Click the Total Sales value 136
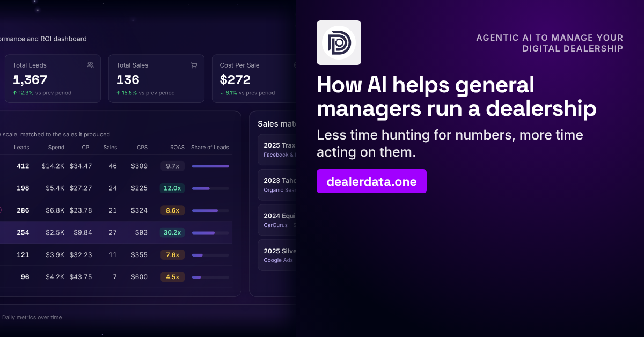 point(128,80)
